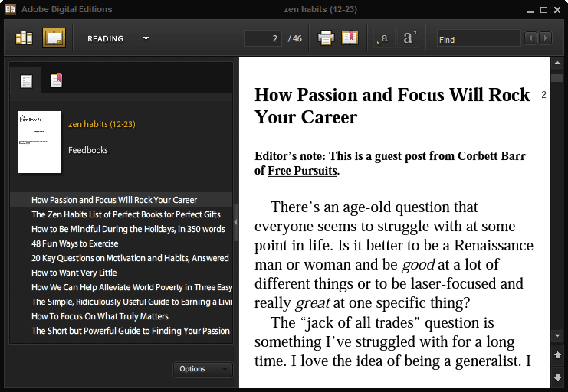Click the page number input field

(263, 38)
